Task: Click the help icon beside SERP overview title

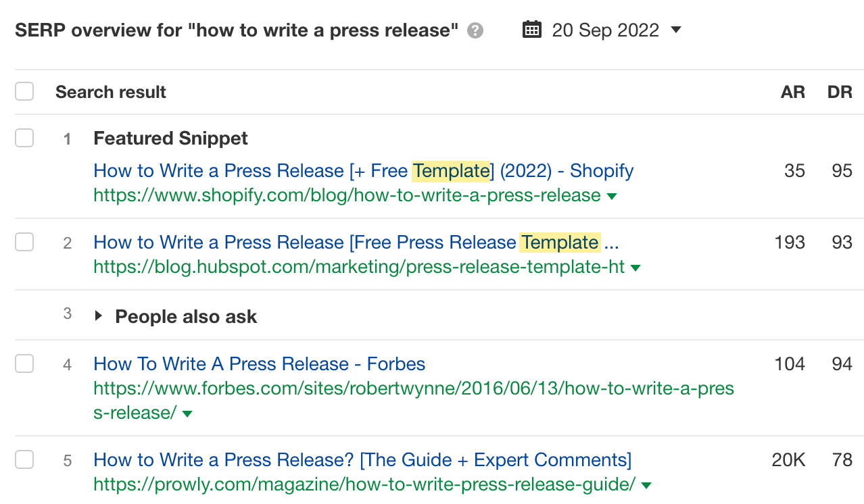Action: click(x=475, y=30)
